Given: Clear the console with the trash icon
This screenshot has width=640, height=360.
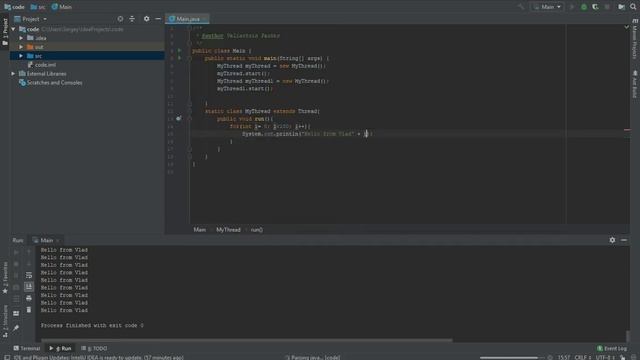Looking at the screenshot, I should [29, 310].
